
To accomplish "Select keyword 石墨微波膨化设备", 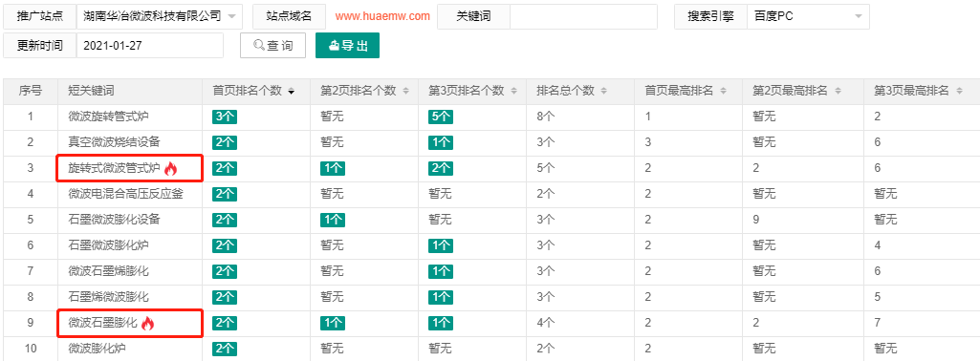I will [115, 220].
